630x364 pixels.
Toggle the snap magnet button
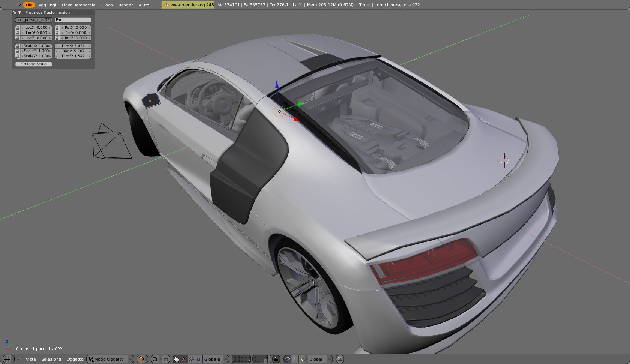[287, 359]
